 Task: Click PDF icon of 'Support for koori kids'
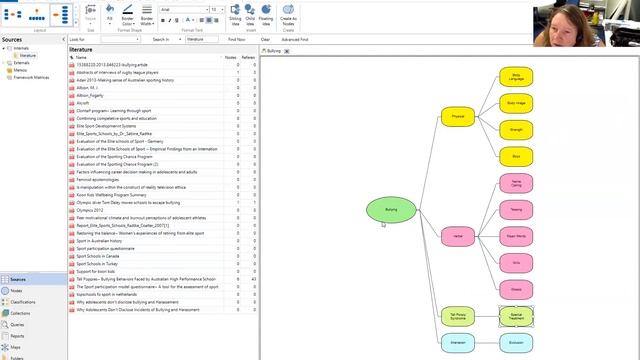tap(72, 271)
